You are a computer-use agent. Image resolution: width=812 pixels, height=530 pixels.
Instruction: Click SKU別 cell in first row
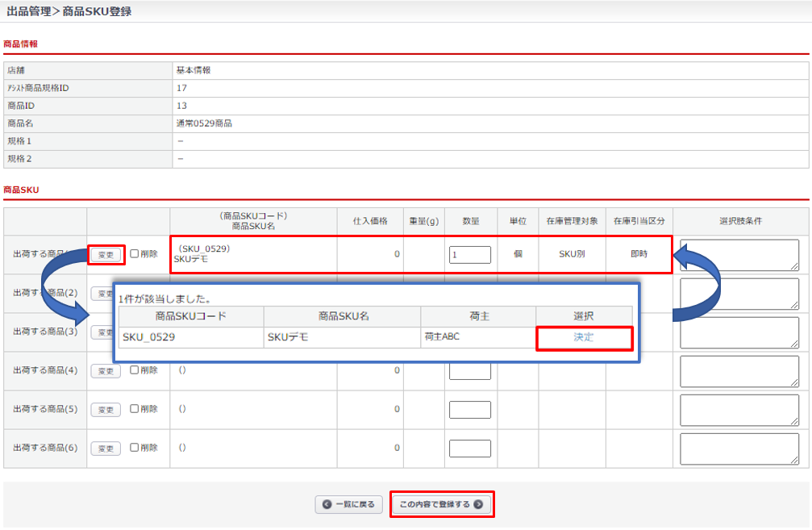[573, 254]
